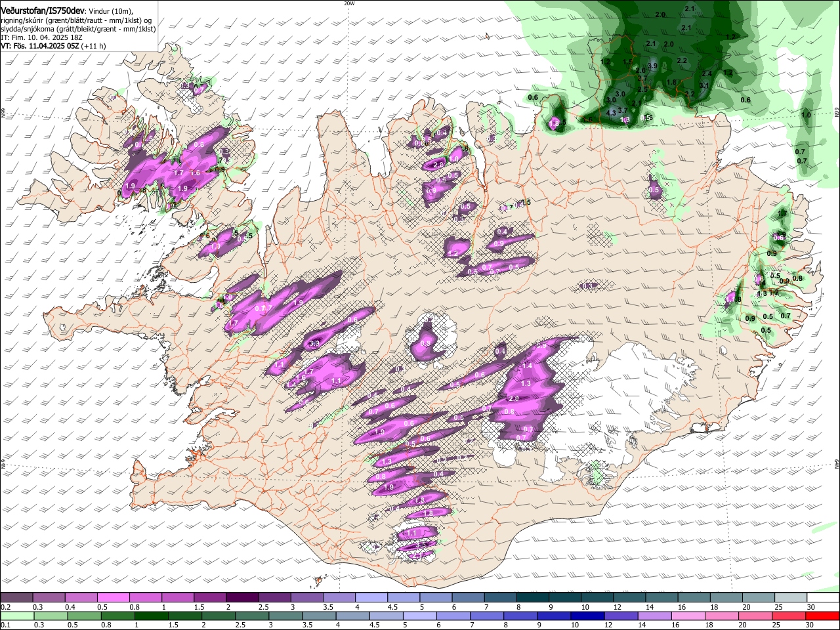Click the '(+11 h)' forecast offset text

tap(94, 46)
